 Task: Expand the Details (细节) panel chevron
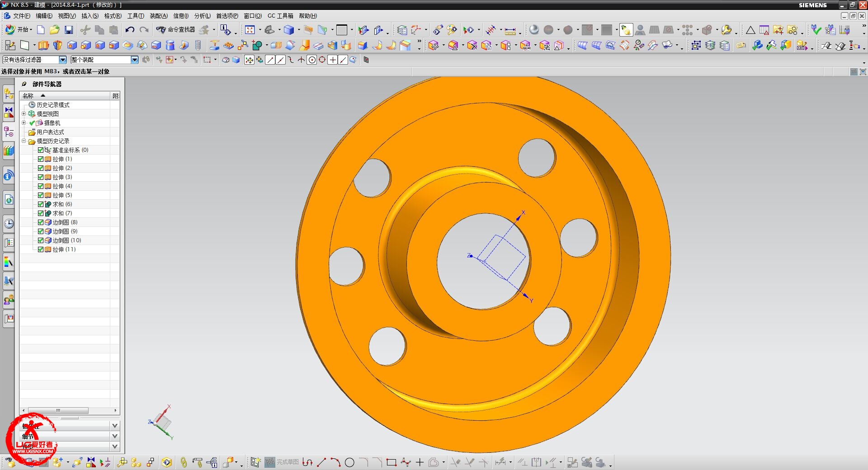(x=115, y=436)
